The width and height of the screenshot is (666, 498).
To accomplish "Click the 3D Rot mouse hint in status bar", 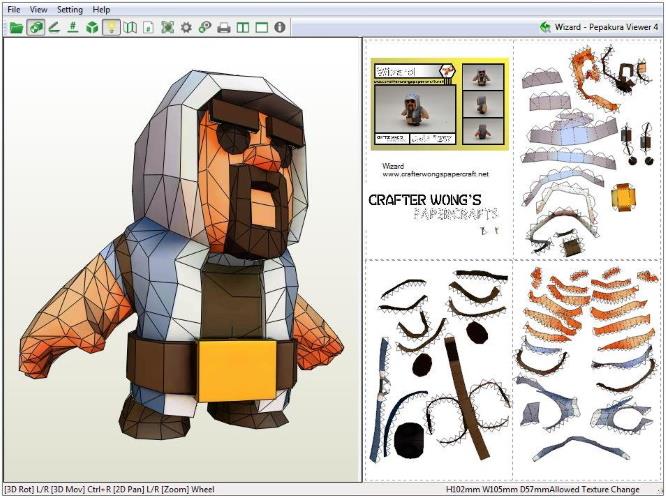I will coord(19,490).
